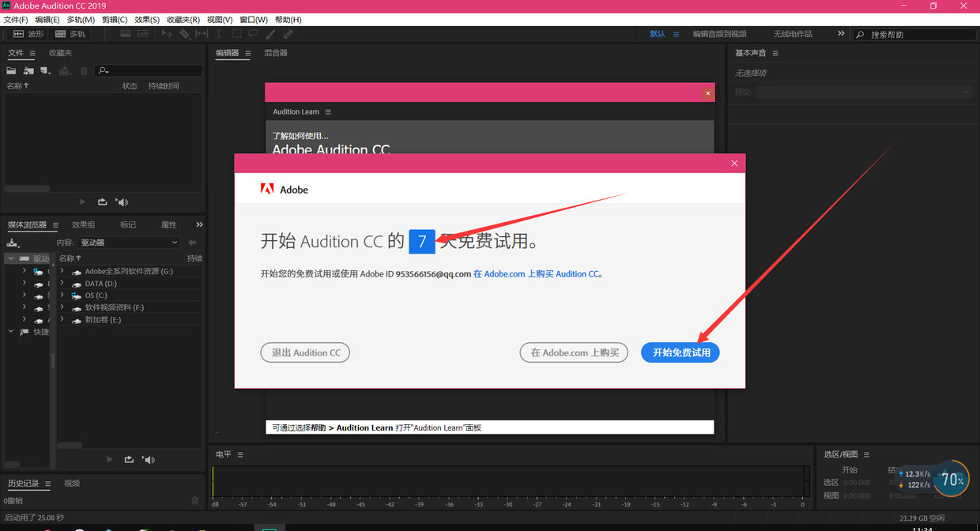
Task: Expand the DATA (D:) drive
Action: [x=62, y=283]
